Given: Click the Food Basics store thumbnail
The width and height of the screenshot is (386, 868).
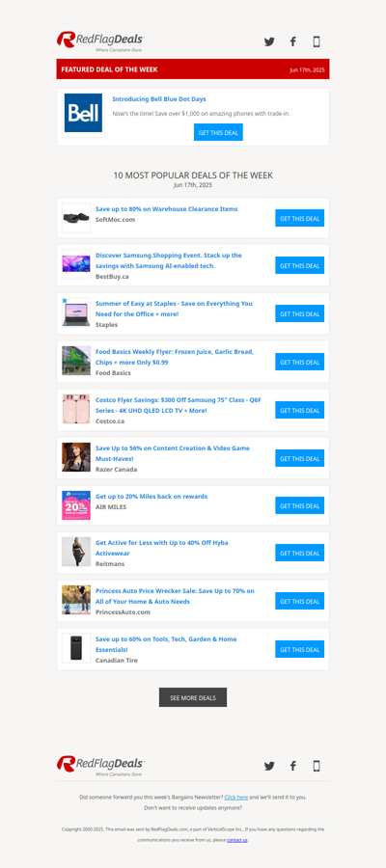Looking at the screenshot, I should pyautogui.click(x=76, y=361).
